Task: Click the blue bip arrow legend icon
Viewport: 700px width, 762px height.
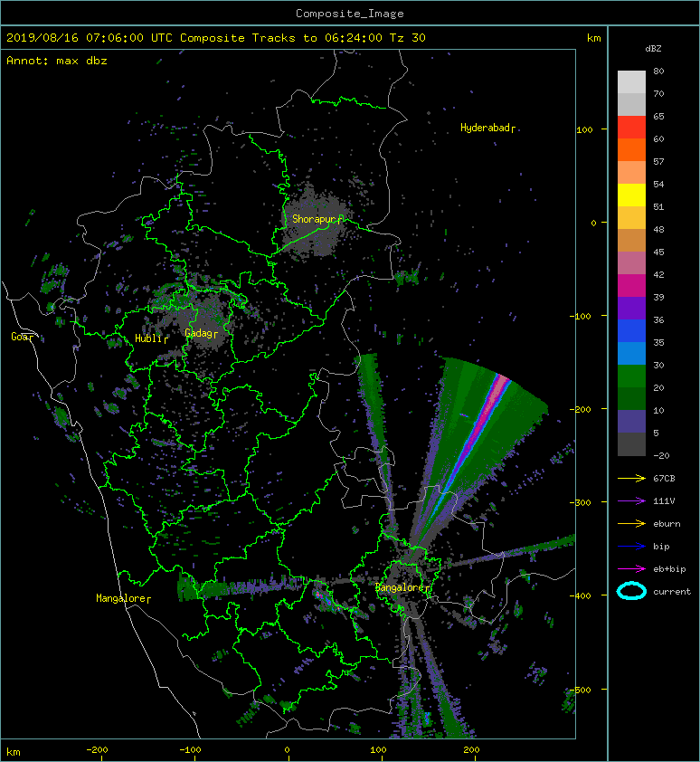Action: tap(631, 547)
